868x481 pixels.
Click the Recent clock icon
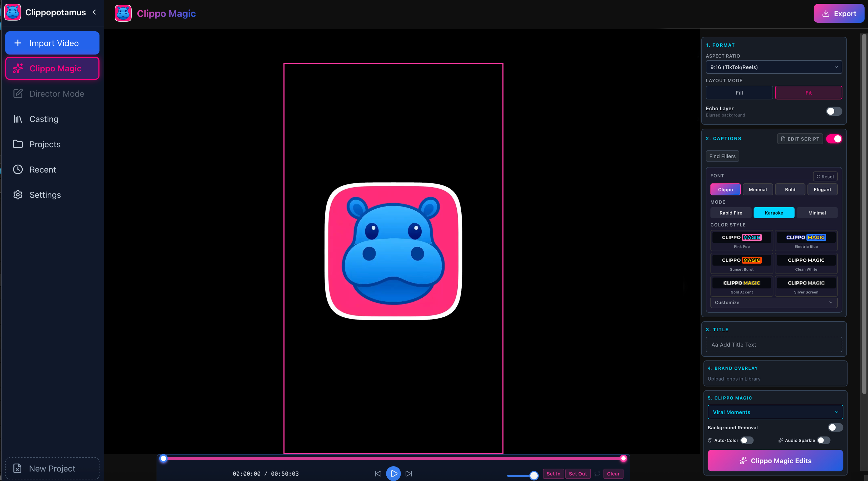click(x=18, y=169)
